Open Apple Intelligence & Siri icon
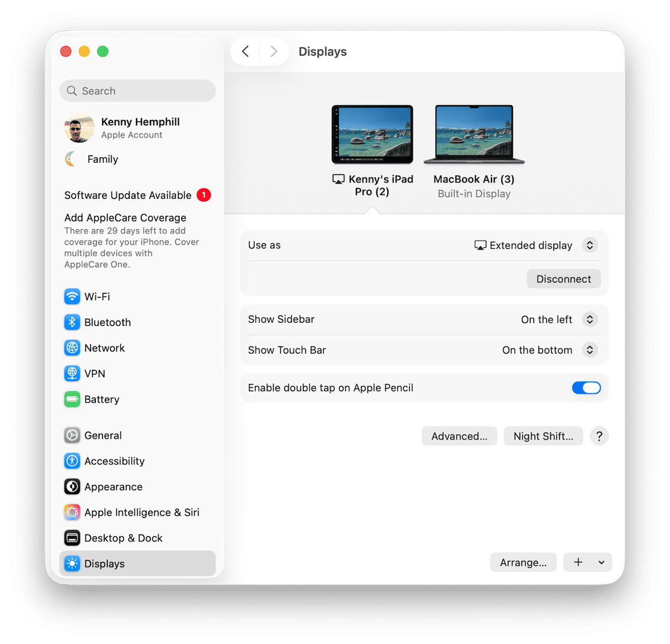 point(72,512)
